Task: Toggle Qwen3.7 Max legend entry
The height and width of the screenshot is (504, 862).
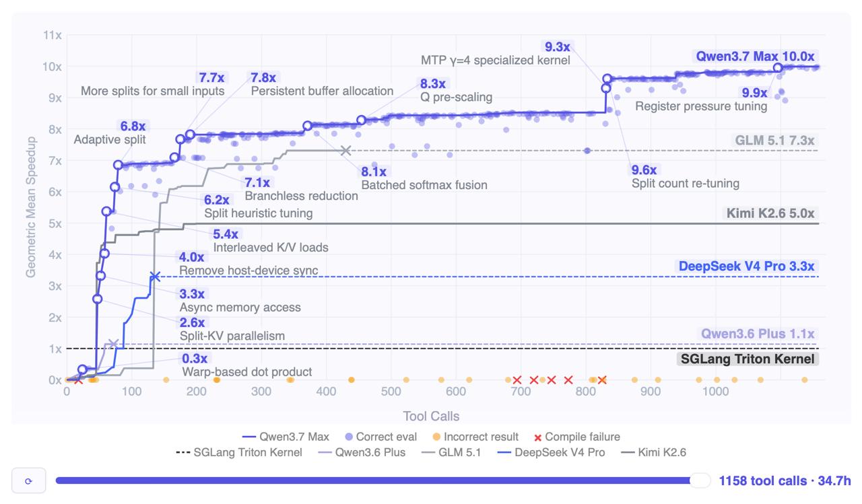Action: point(286,437)
